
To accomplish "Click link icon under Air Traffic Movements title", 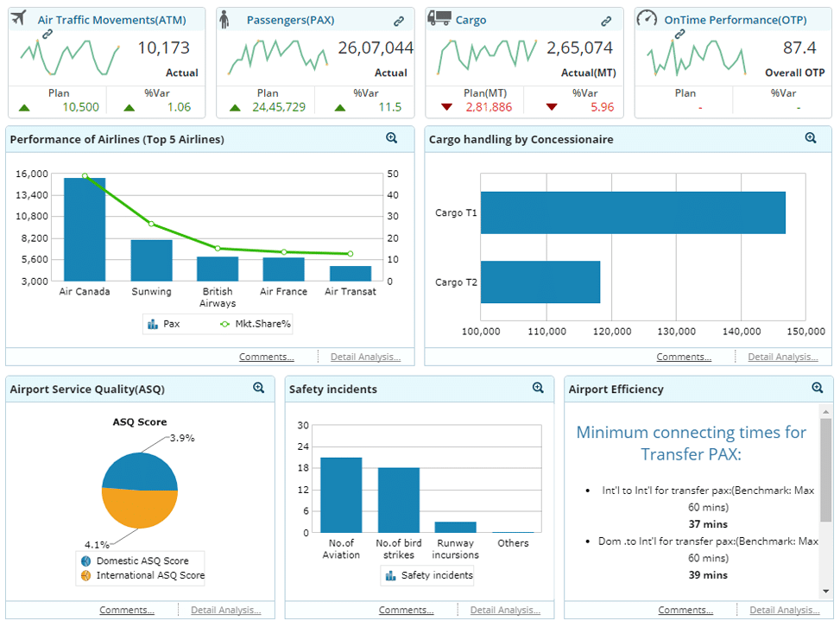I will [47, 33].
